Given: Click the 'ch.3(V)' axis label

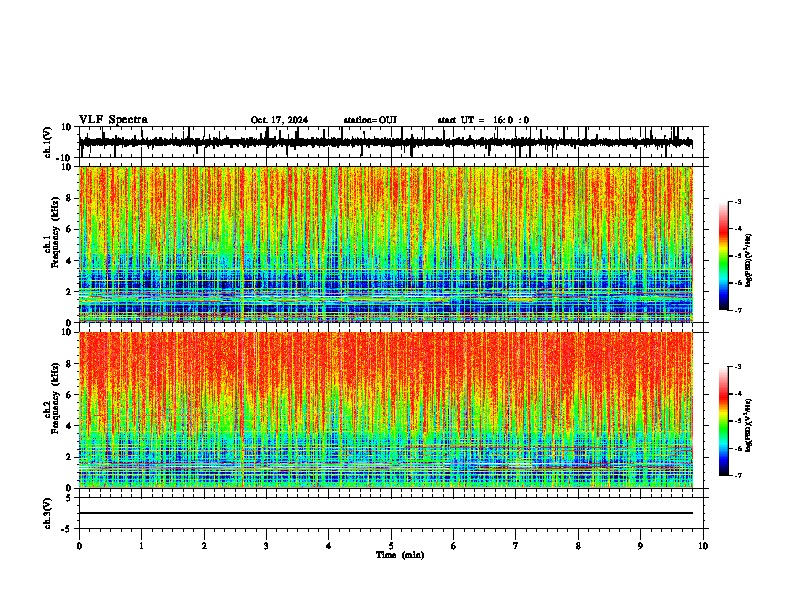Looking at the screenshot, I should tap(48, 513).
